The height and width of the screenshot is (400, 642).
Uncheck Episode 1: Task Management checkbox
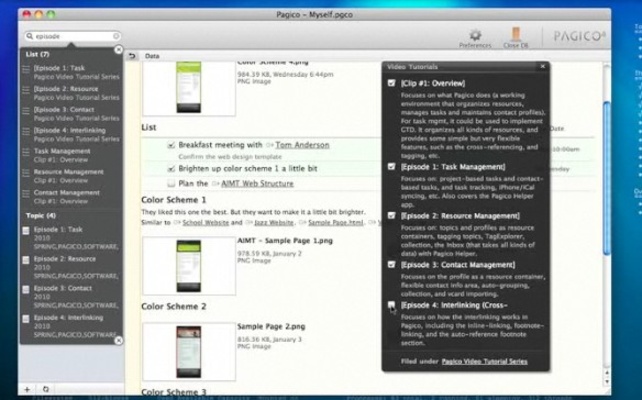(x=391, y=167)
